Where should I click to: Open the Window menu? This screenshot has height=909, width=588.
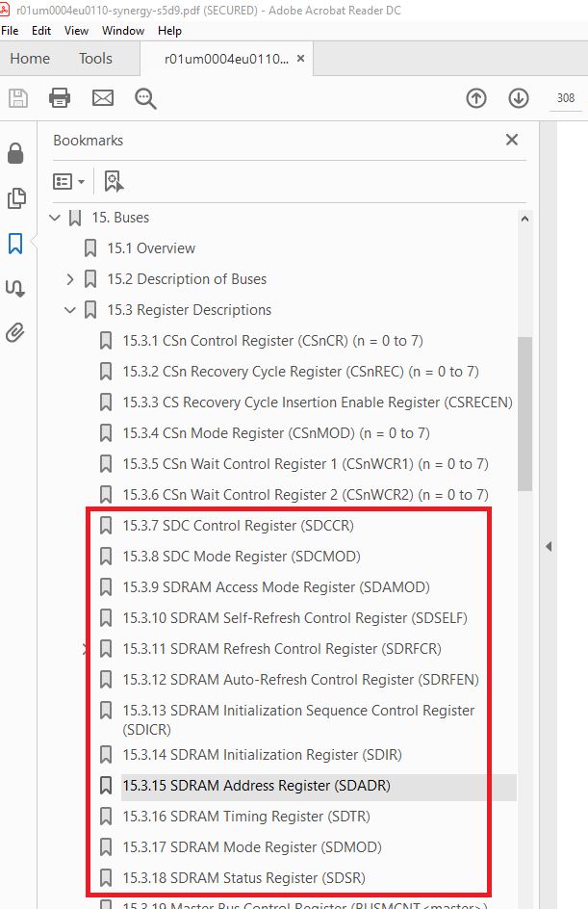124,31
